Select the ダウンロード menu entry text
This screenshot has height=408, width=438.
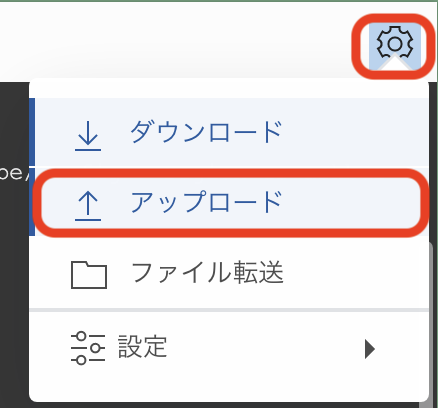coord(206,132)
